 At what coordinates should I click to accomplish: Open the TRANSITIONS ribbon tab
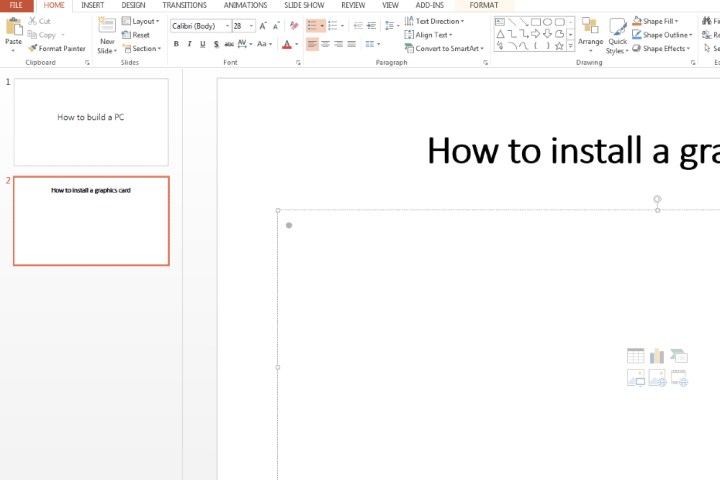tap(184, 5)
